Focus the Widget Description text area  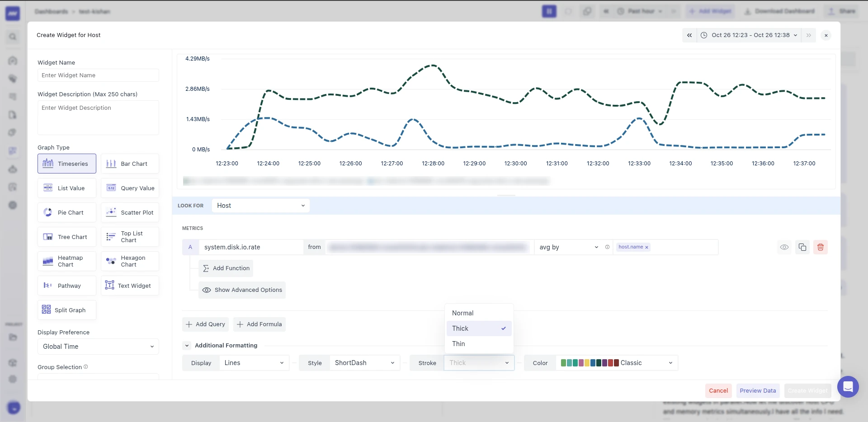tap(98, 117)
